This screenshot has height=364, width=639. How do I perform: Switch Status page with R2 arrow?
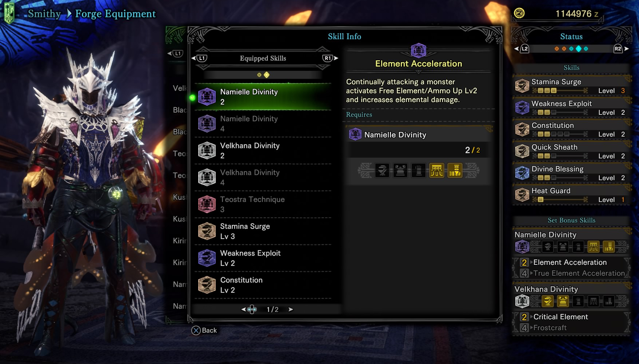pyautogui.click(x=621, y=49)
